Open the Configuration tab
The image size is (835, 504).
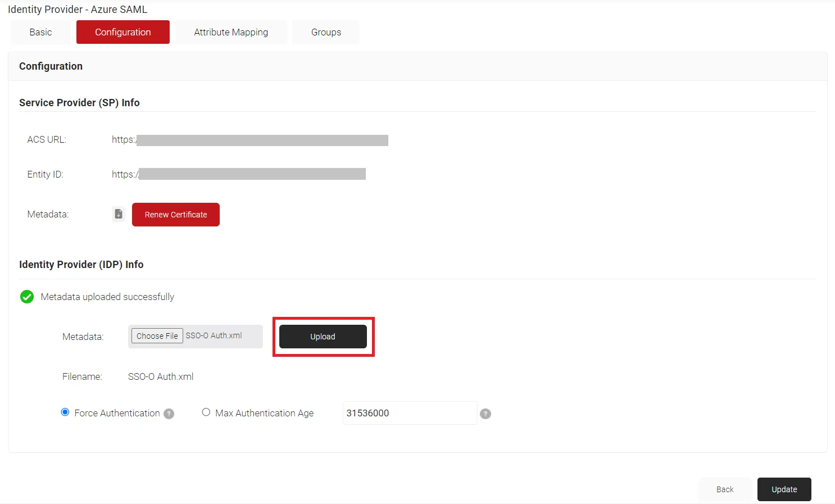coord(123,32)
